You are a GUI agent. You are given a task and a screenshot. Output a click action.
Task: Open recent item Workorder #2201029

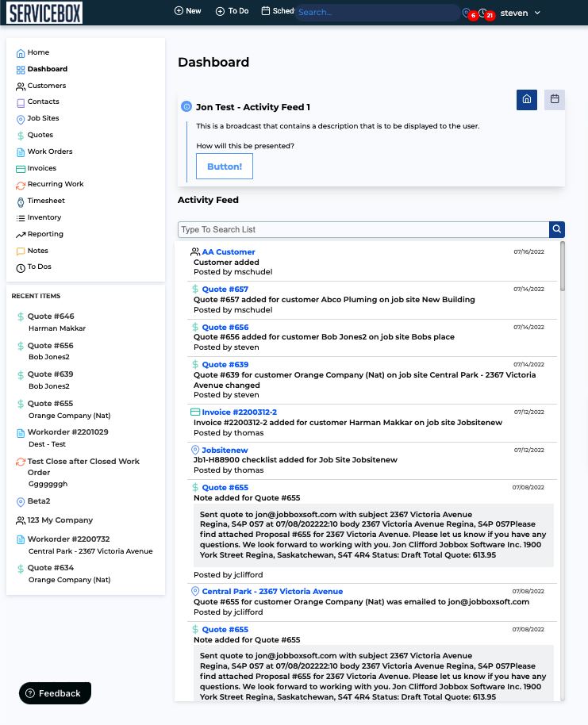68,432
